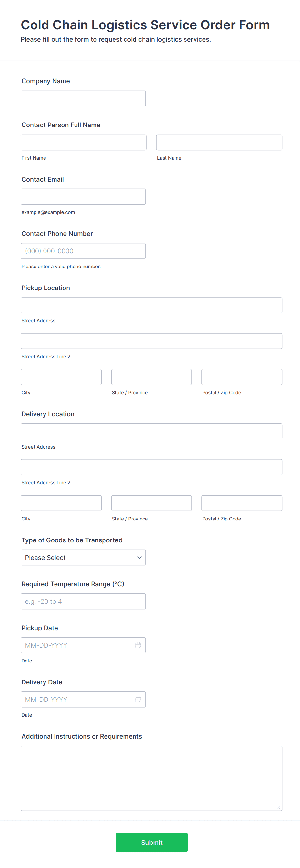The width and height of the screenshot is (300, 868).
Task: Select the Contact Email field
Action: pyautogui.click(x=83, y=197)
